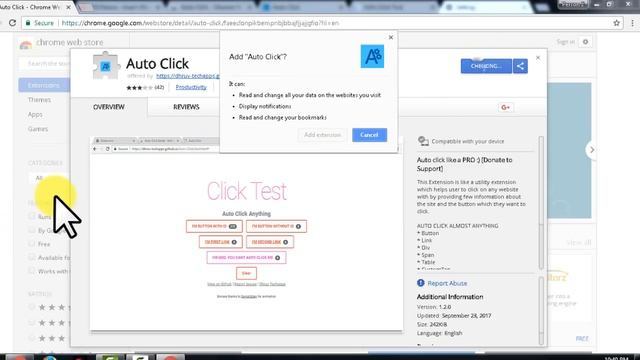
Task: Click the Additional Information heading
Action: point(450,297)
